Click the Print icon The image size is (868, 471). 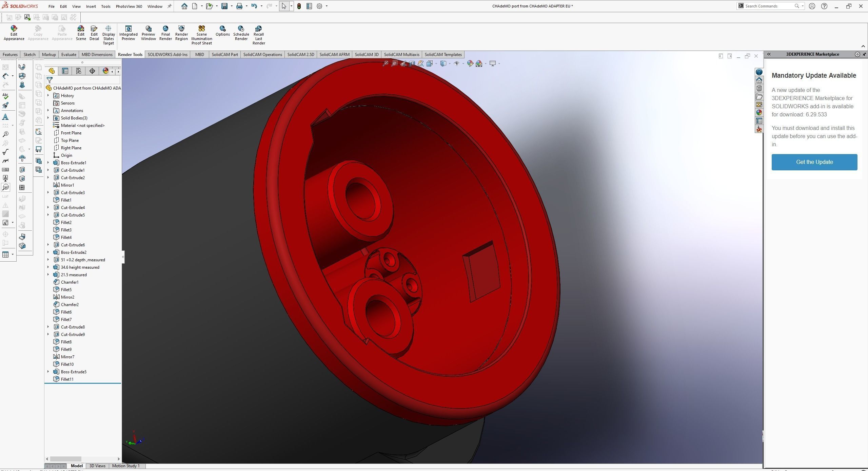tap(239, 6)
